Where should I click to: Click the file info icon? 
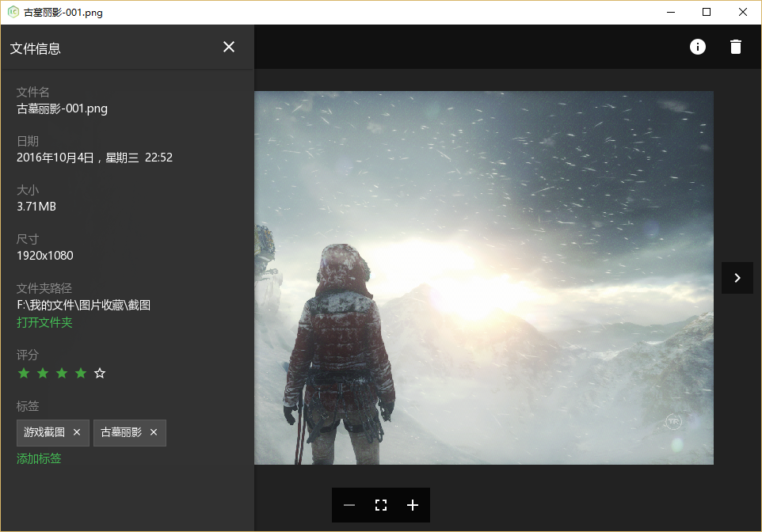click(x=698, y=47)
